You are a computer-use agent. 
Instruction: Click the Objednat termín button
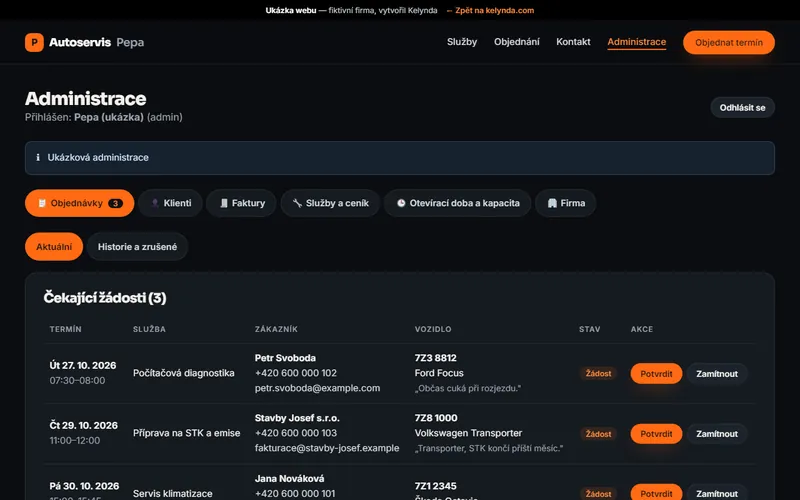(729, 42)
